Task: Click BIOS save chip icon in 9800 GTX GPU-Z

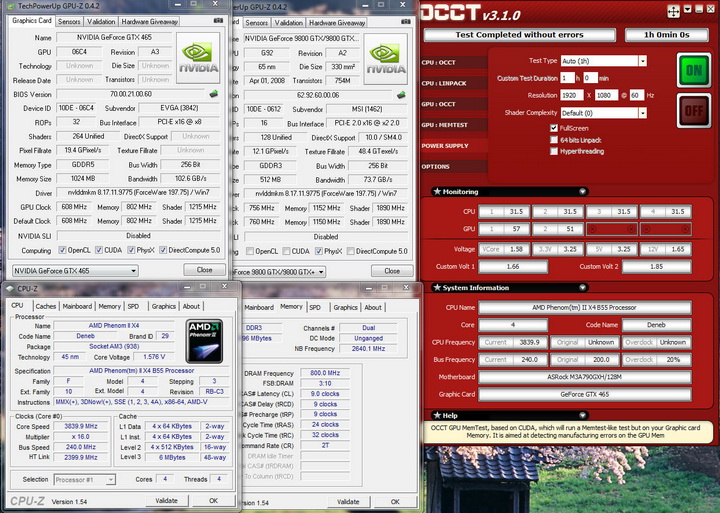Action: pyautogui.click(x=401, y=95)
